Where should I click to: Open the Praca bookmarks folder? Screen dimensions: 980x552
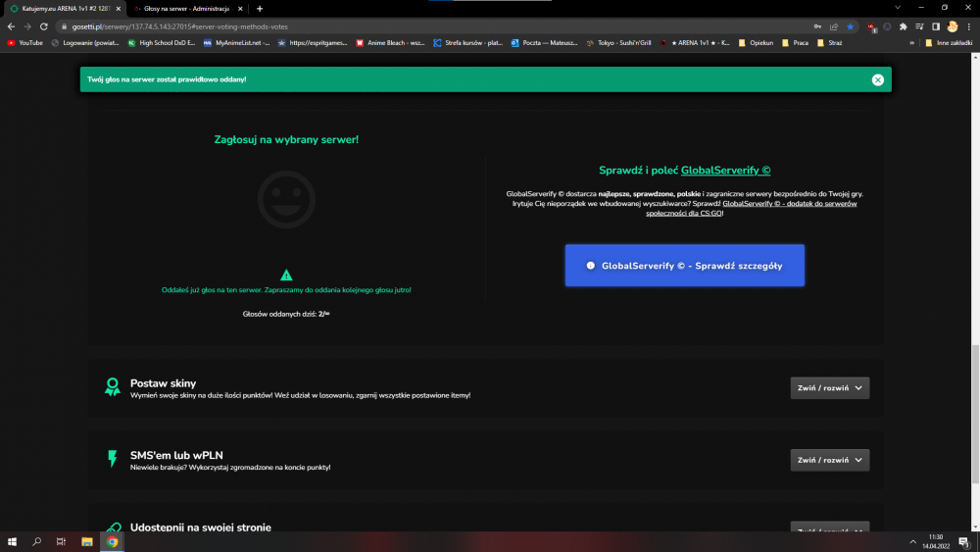[x=795, y=43]
